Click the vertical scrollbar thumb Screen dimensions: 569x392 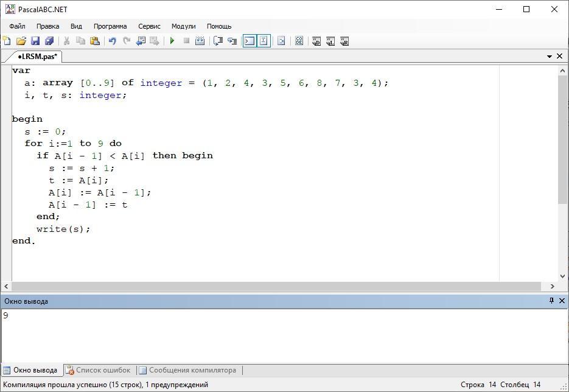click(563, 140)
